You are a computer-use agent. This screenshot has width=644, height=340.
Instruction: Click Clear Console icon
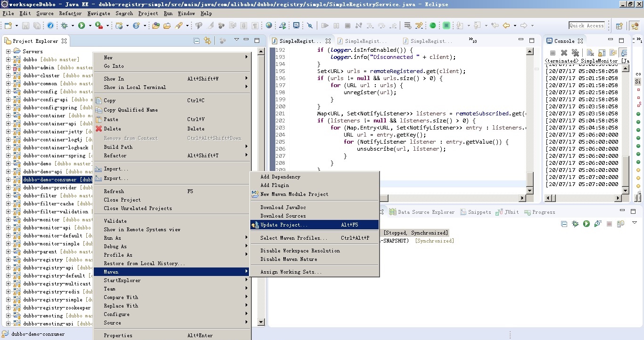(x=590, y=53)
